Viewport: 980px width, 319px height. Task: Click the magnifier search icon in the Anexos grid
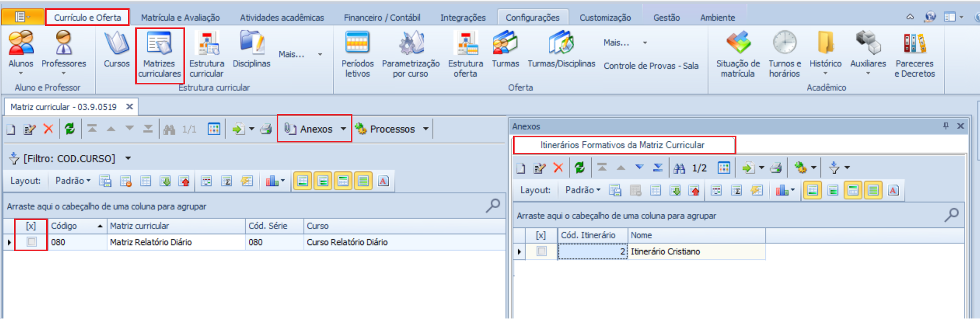pyautogui.click(x=951, y=215)
